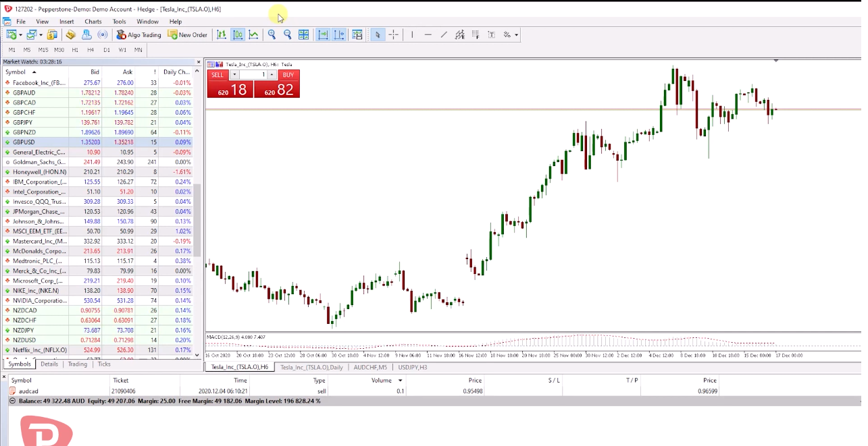The width and height of the screenshot is (868, 446).
Task: Decrease trade volume with down arrow
Action: pyautogui.click(x=234, y=75)
